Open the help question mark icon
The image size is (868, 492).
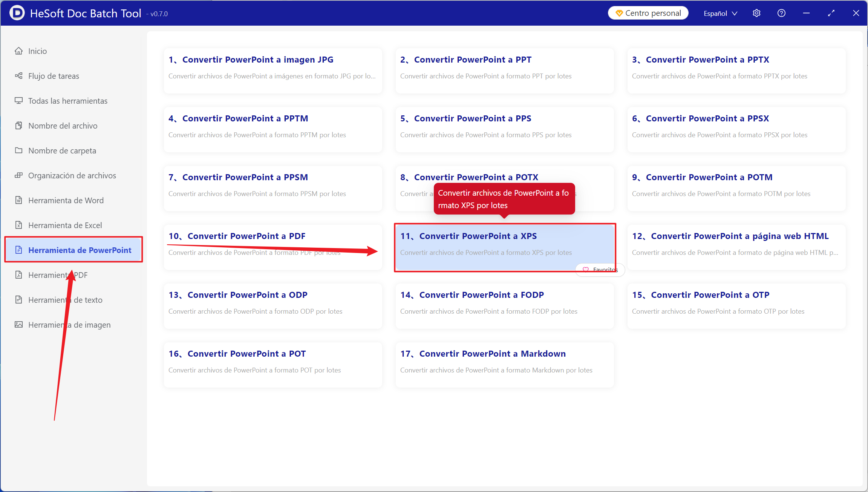[781, 13]
